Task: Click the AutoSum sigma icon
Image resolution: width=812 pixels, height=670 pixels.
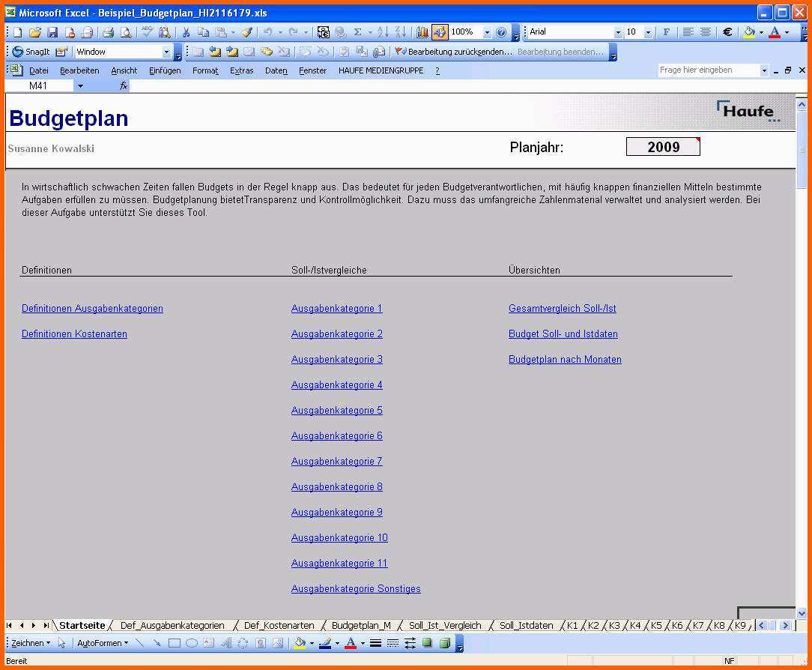Action: (357, 32)
